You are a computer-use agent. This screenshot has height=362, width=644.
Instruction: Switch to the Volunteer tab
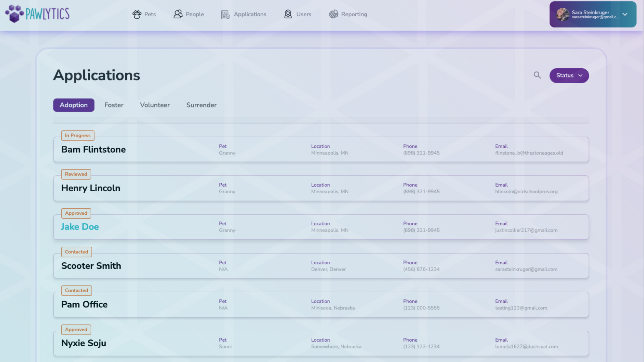click(x=155, y=105)
